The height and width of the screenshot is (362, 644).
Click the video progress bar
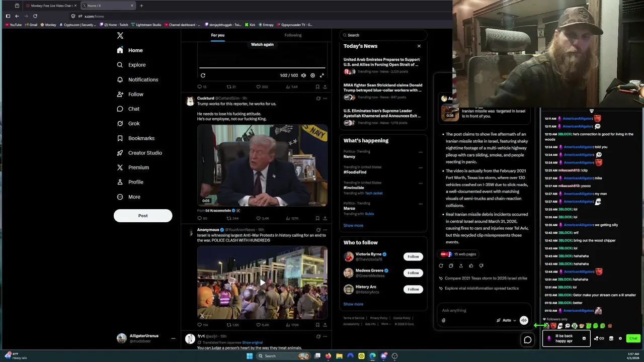(x=262, y=68)
